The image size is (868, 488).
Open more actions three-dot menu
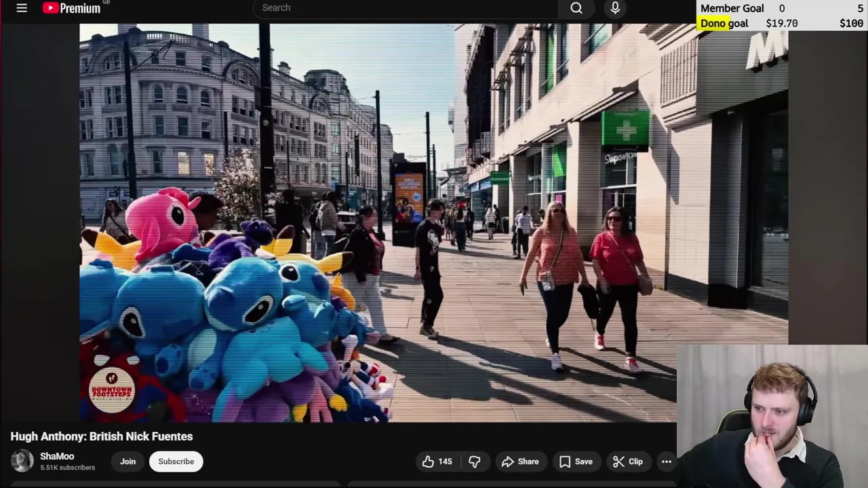tap(667, 462)
